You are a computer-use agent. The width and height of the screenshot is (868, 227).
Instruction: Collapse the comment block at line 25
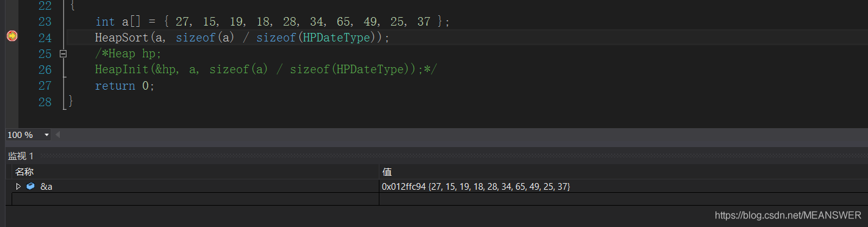(63, 54)
